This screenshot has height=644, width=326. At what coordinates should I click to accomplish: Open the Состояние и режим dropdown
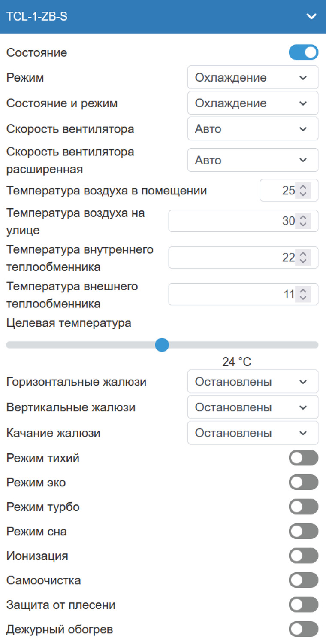pos(253,103)
